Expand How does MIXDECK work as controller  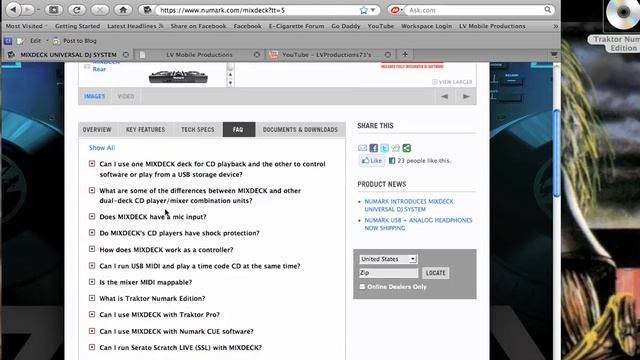(92, 249)
